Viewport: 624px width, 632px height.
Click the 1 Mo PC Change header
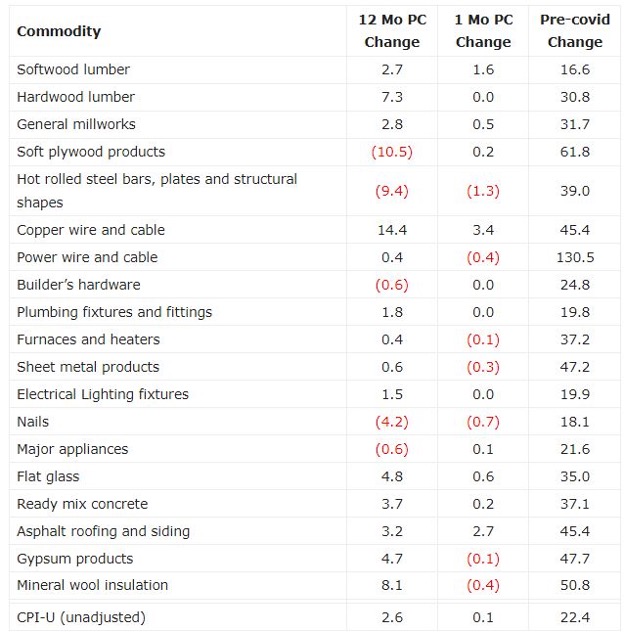coord(483,31)
